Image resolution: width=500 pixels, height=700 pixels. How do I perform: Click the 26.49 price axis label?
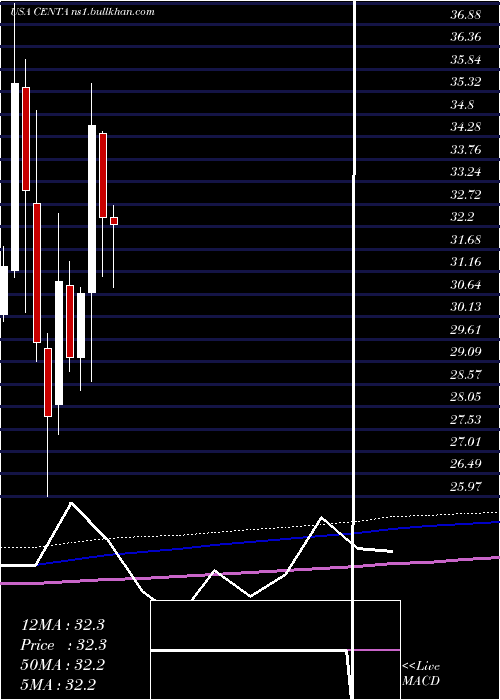(466, 464)
